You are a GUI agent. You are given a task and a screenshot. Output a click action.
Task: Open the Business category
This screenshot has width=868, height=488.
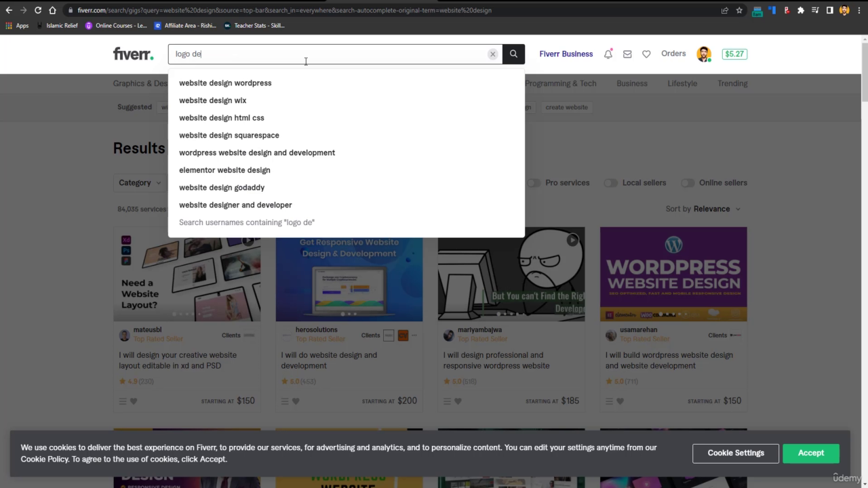click(x=632, y=83)
